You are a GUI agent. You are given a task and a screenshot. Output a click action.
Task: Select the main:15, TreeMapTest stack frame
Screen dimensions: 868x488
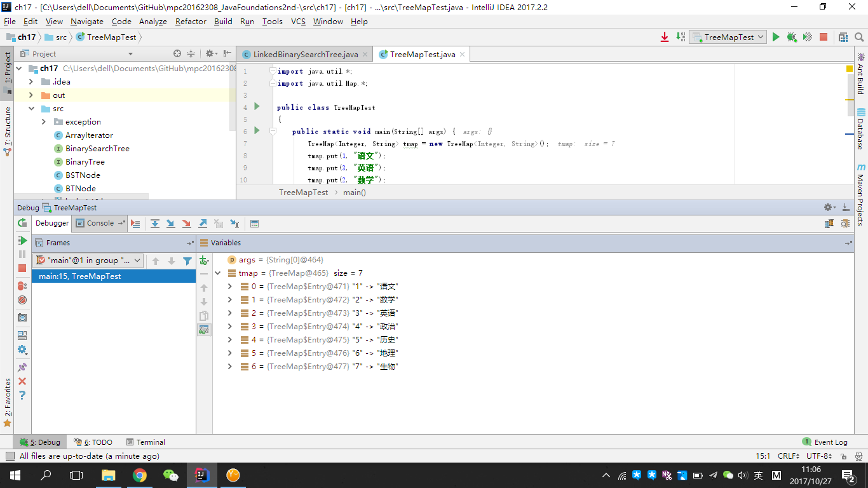pyautogui.click(x=114, y=276)
